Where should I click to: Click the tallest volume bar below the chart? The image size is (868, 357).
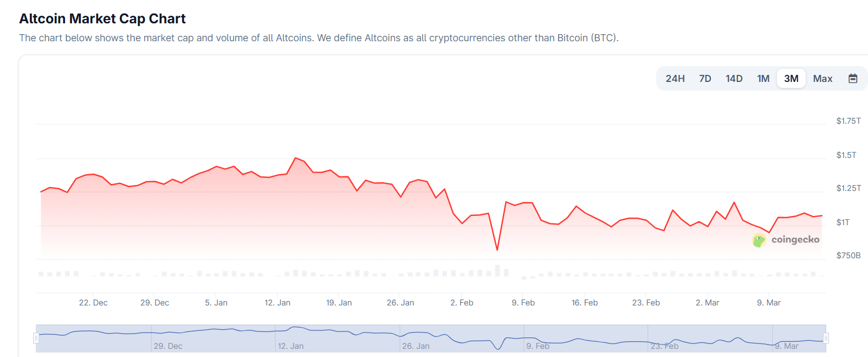point(497,270)
